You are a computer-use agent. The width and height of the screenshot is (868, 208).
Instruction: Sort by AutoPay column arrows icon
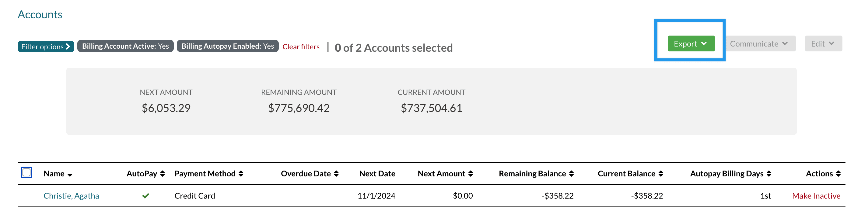(163, 174)
